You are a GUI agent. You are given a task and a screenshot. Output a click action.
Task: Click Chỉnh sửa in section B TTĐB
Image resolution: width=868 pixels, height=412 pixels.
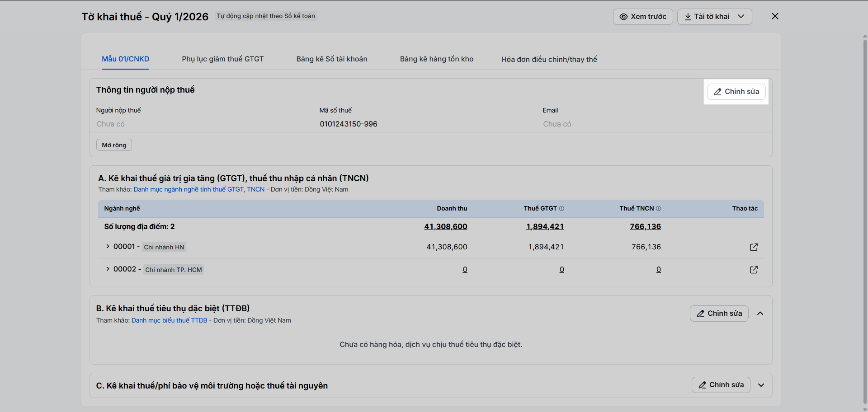[719, 314]
